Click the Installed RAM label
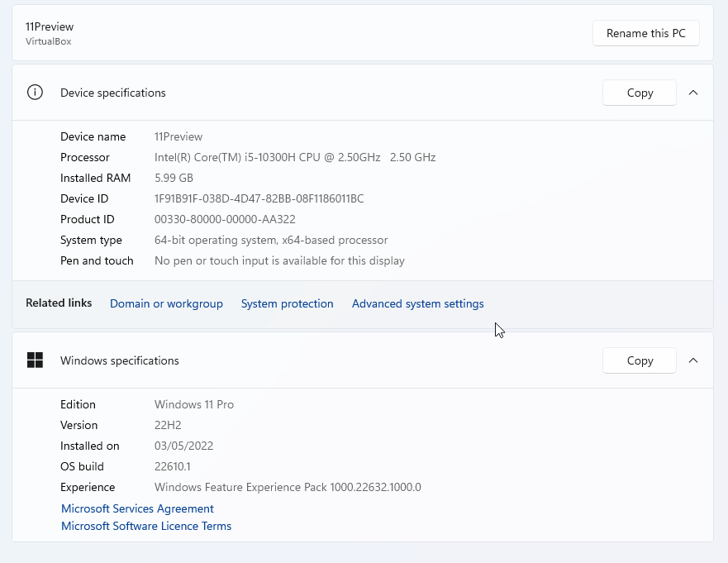The height and width of the screenshot is (563, 728). (x=95, y=178)
